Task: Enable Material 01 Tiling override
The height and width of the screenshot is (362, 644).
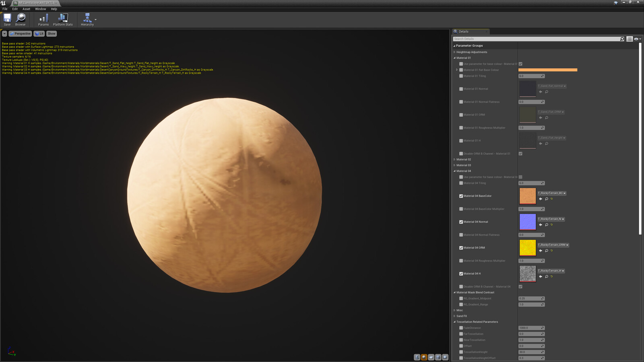Action: [x=461, y=76]
